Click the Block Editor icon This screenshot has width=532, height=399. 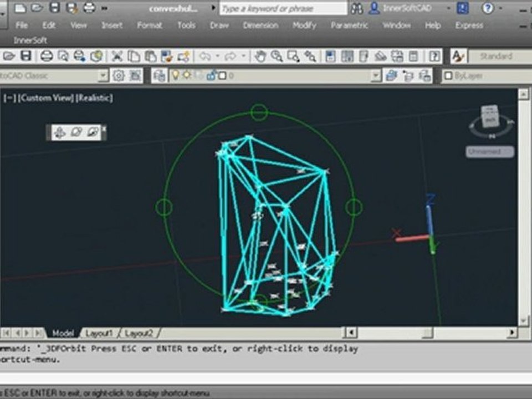coord(183,56)
